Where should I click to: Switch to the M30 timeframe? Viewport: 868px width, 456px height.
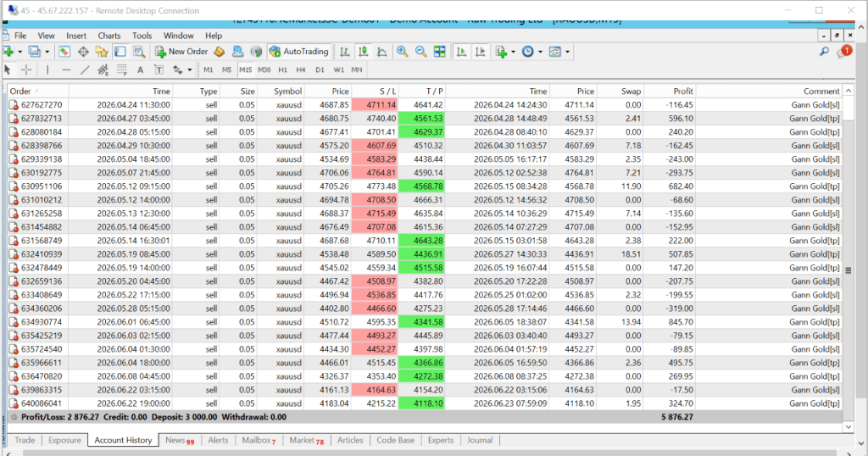pyautogui.click(x=264, y=70)
